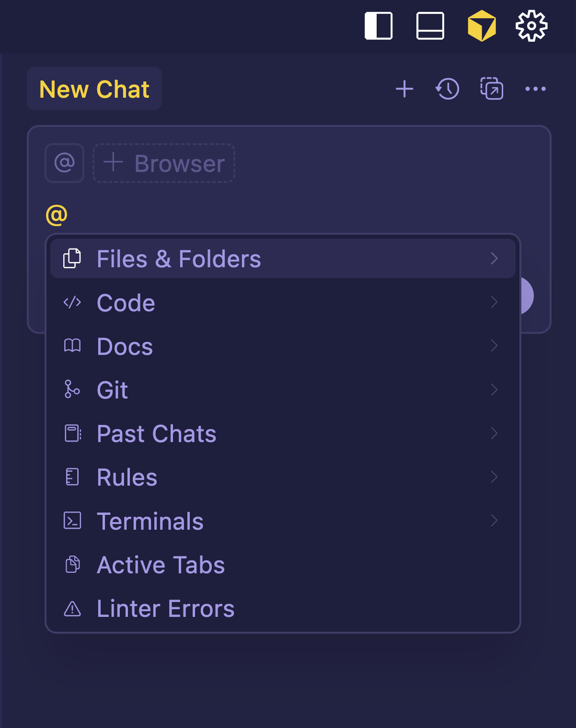Open settings with the gear icon
This screenshot has height=728, width=576.
(x=531, y=26)
